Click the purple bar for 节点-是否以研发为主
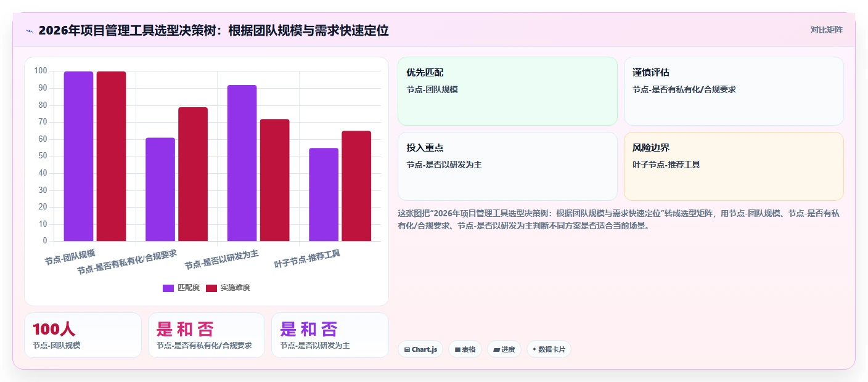The image size is (868, 382). coord(242,163)
